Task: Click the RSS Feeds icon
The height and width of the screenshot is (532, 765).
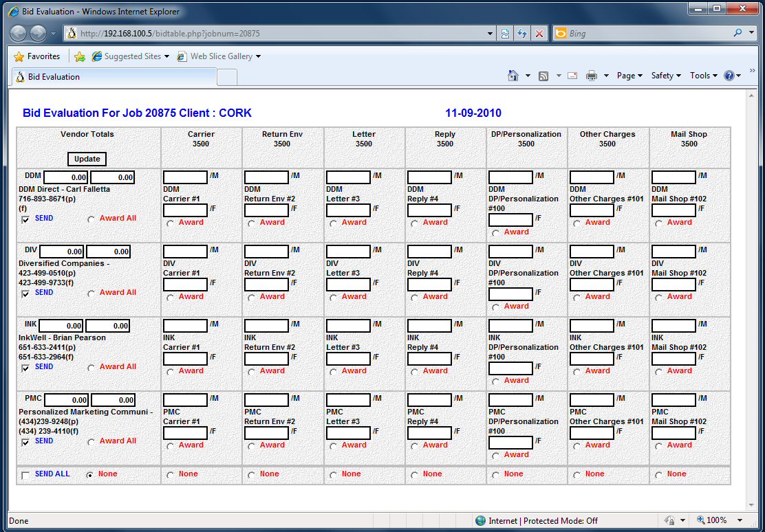Action: [543, 76]
